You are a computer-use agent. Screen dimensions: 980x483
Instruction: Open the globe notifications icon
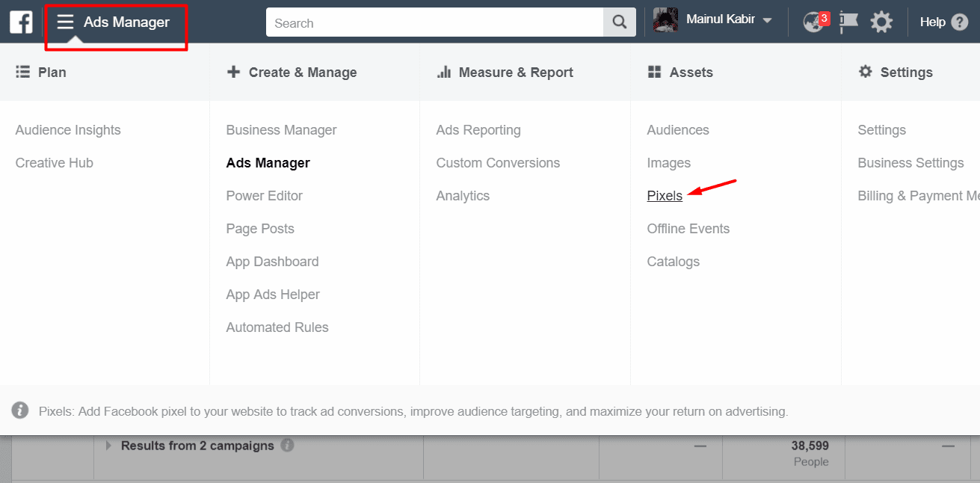coord(813,22)
